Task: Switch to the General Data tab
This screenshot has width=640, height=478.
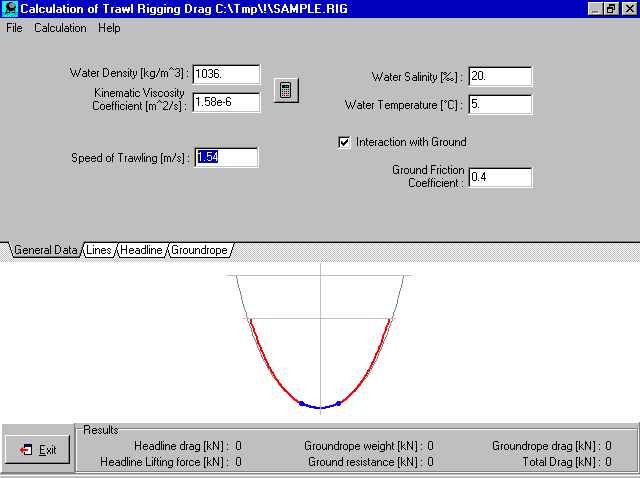Action: click(45, 250)
